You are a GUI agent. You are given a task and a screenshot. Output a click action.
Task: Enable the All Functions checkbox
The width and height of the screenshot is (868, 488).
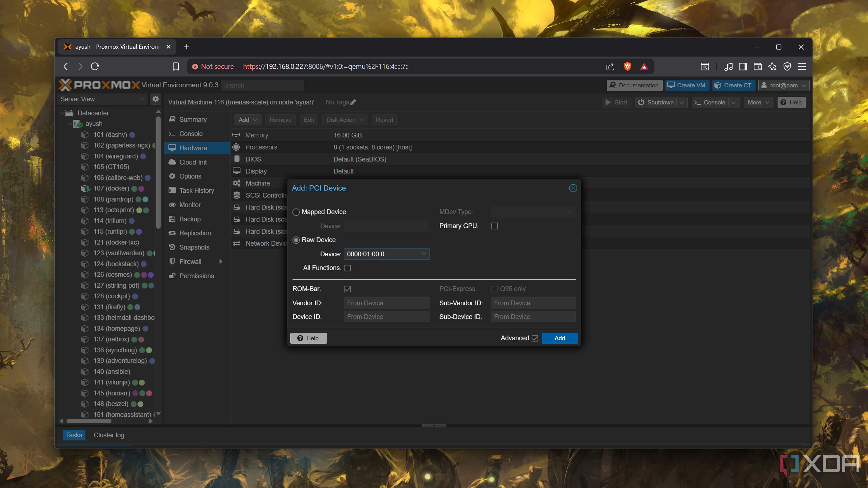coord(347,268)
